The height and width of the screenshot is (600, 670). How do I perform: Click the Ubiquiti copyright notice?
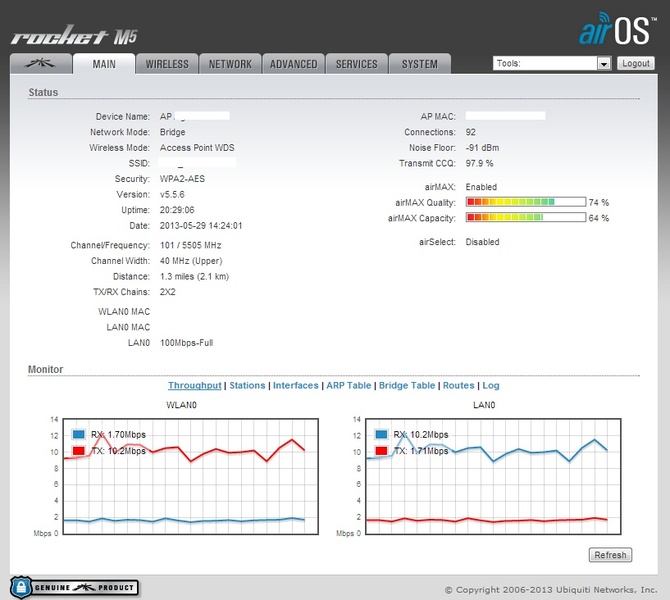point(551,590)
